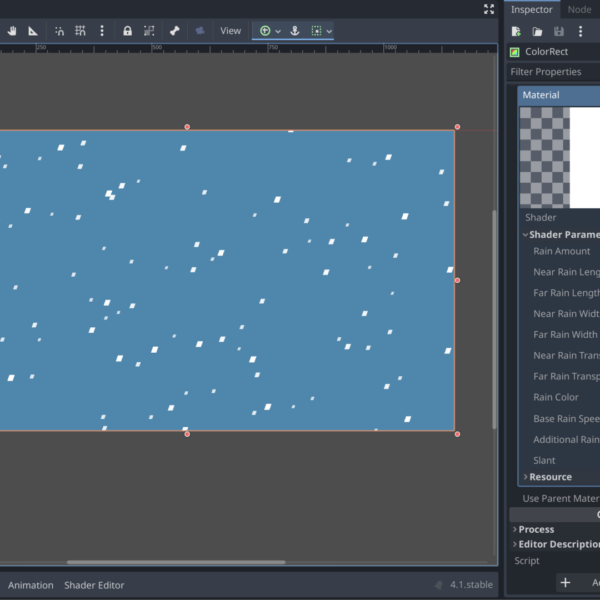Click the viewport horizontal scrollbar

(x=176, y=562)
